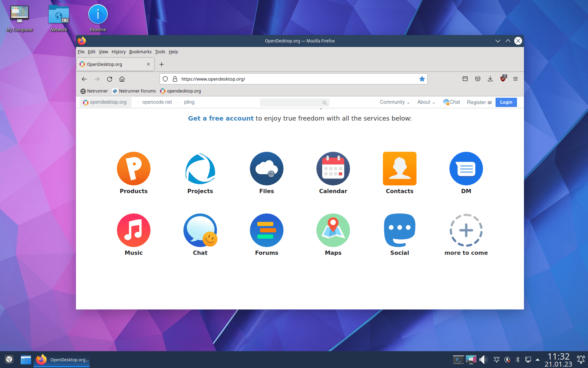Click the site search input field

[x=291, y=102]
